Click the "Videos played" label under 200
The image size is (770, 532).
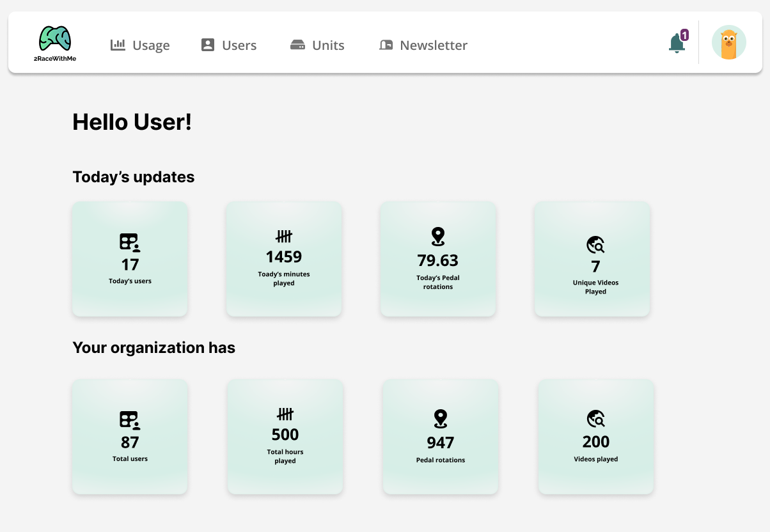tap(596, 458)
